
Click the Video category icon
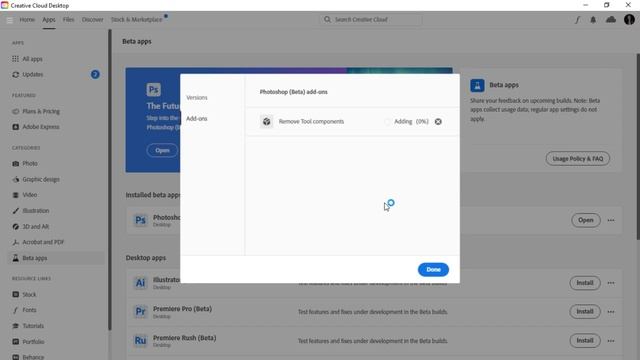point(16,195)
